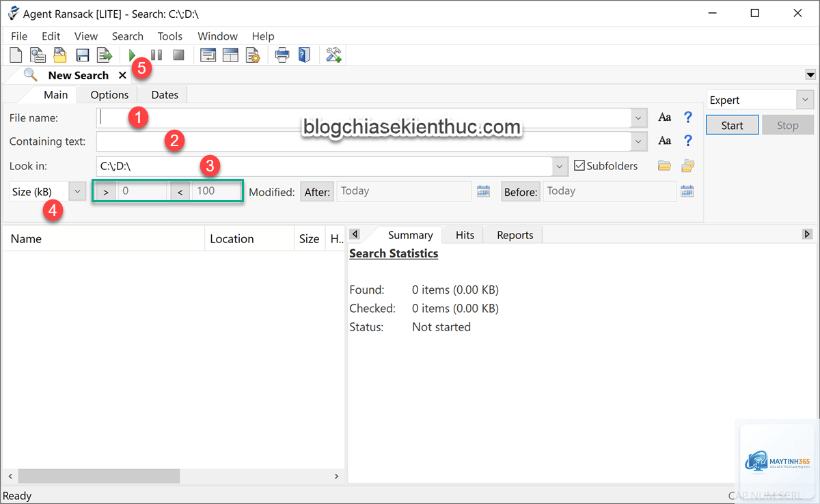Open the tab list arrow at right
The width and height of the screenshot is (820, 504).
(x=810, y=75)
